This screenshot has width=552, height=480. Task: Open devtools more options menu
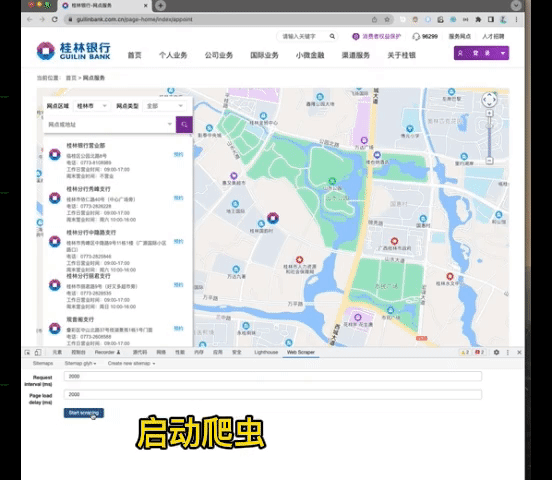508,352
